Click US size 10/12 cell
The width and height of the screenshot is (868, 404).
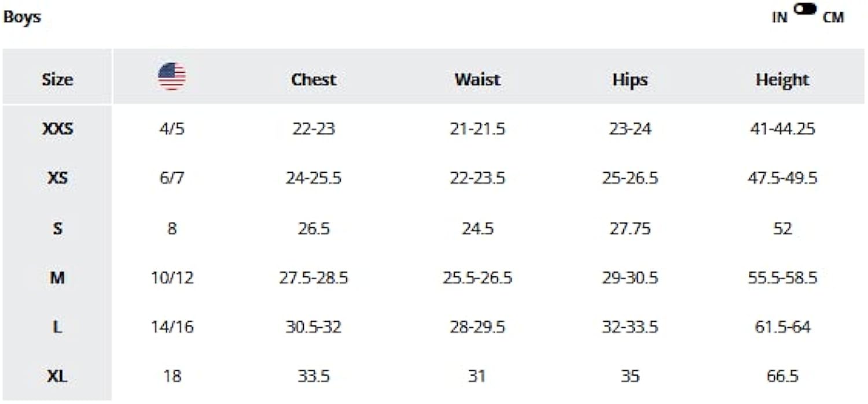[172, 278]
